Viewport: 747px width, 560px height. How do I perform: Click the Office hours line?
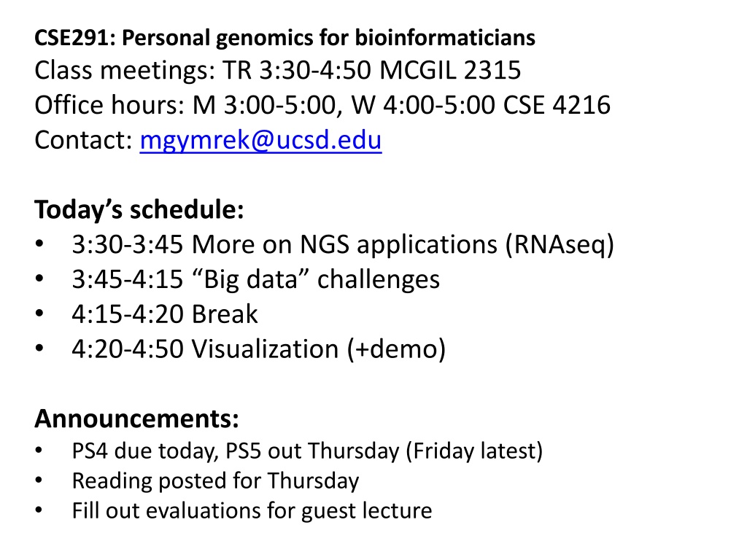322,105
